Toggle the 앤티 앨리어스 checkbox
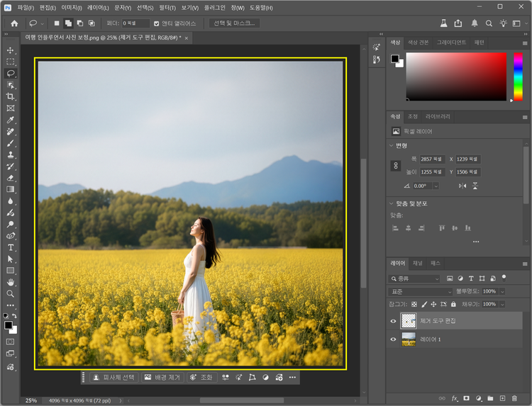The width and height of the screenshot is (532, 406). (157, 23)
